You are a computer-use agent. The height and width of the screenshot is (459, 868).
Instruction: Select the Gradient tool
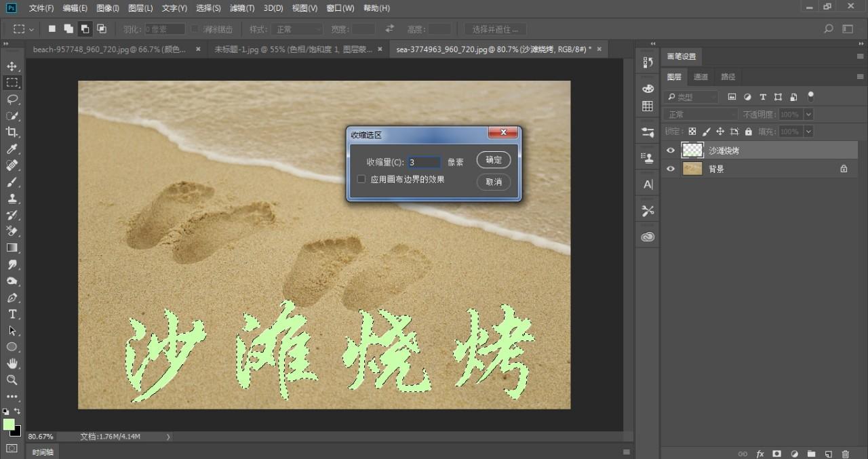12,248
